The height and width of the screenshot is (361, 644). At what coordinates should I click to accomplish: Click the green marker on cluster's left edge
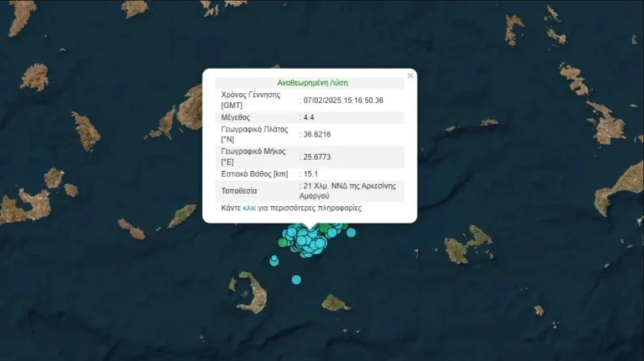coord(283,243)
